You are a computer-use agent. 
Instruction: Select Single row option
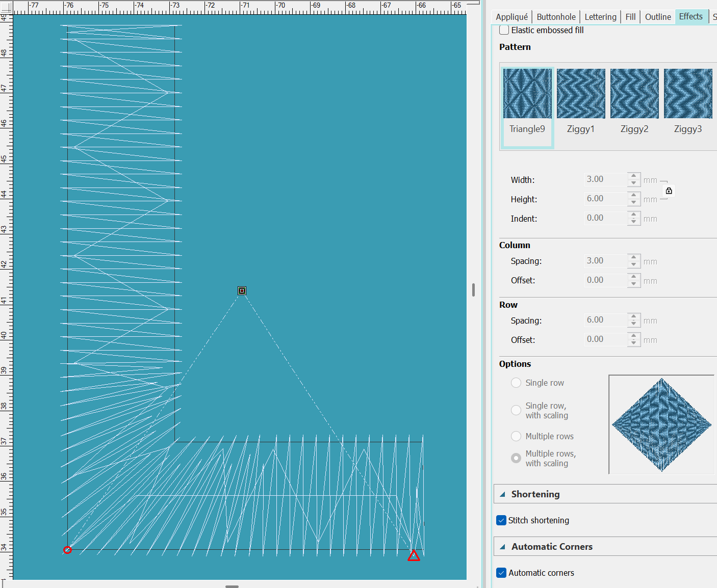(516, 383)
